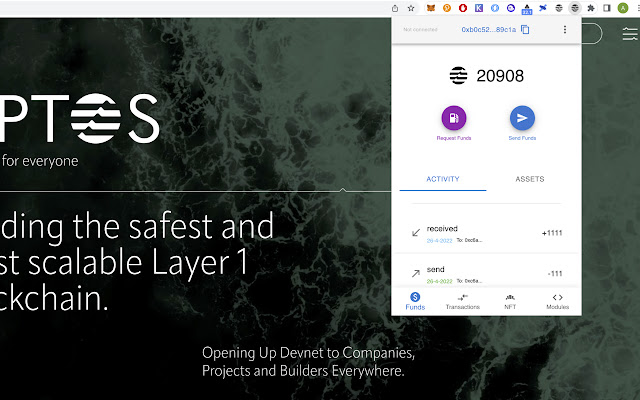Click the Aptos logo on the webpage
Viewport: 640px width, 400px height.
[x=79, y=118]
